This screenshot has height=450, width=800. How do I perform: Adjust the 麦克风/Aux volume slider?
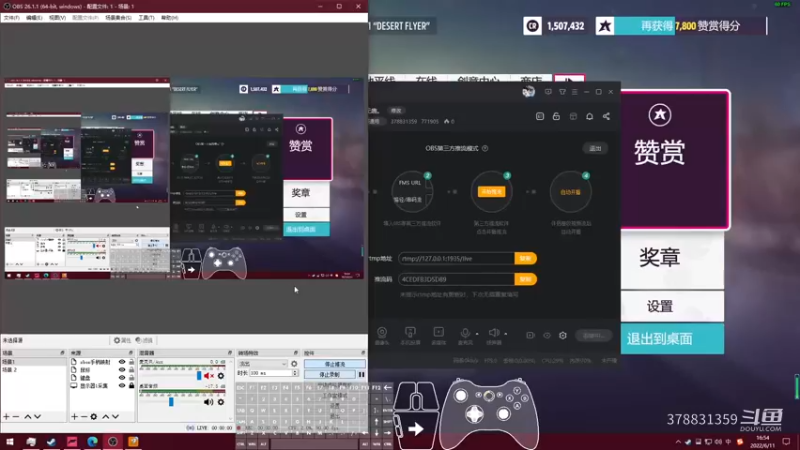pos(199,376)
